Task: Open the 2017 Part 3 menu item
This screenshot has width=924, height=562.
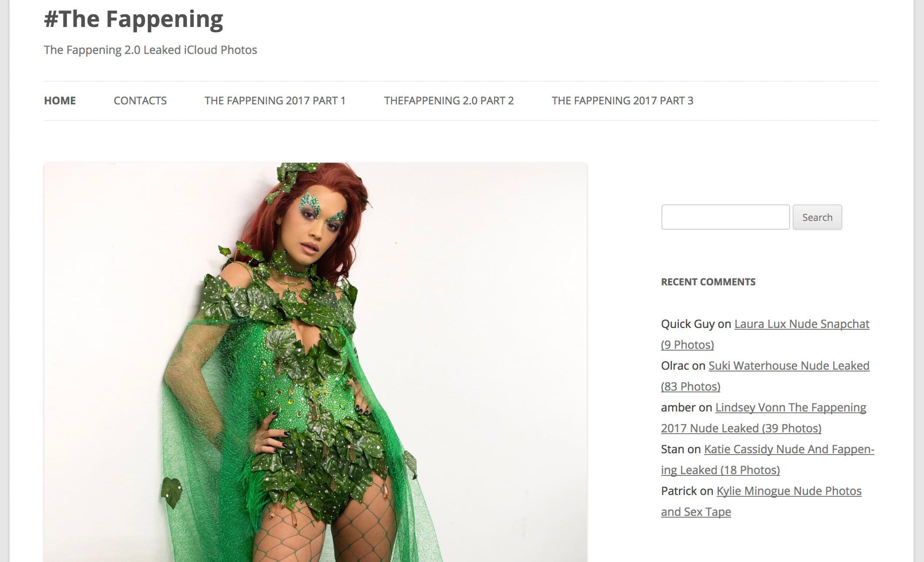Action: tap(622, 100)
